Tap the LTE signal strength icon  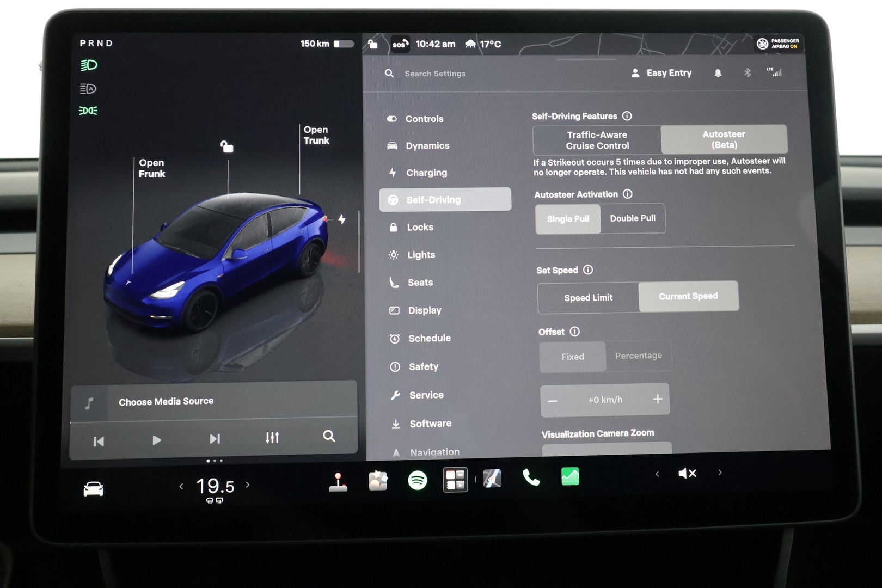[x=774, y=72]
